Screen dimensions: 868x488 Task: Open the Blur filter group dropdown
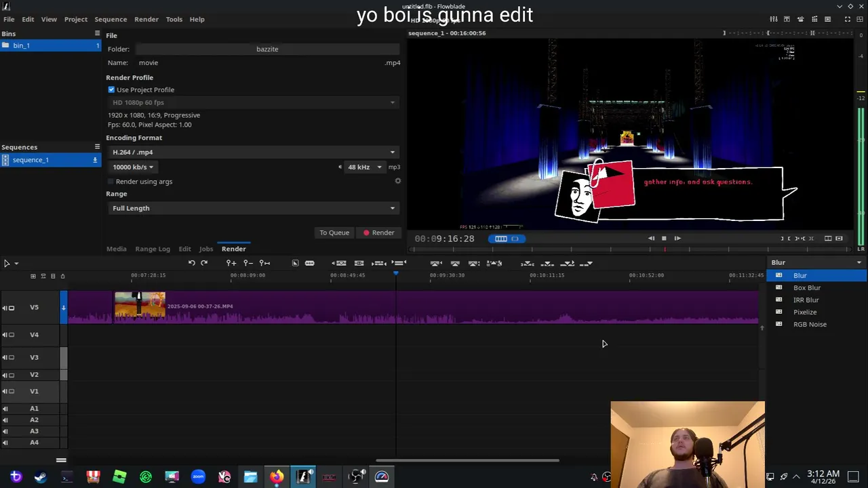816,262
